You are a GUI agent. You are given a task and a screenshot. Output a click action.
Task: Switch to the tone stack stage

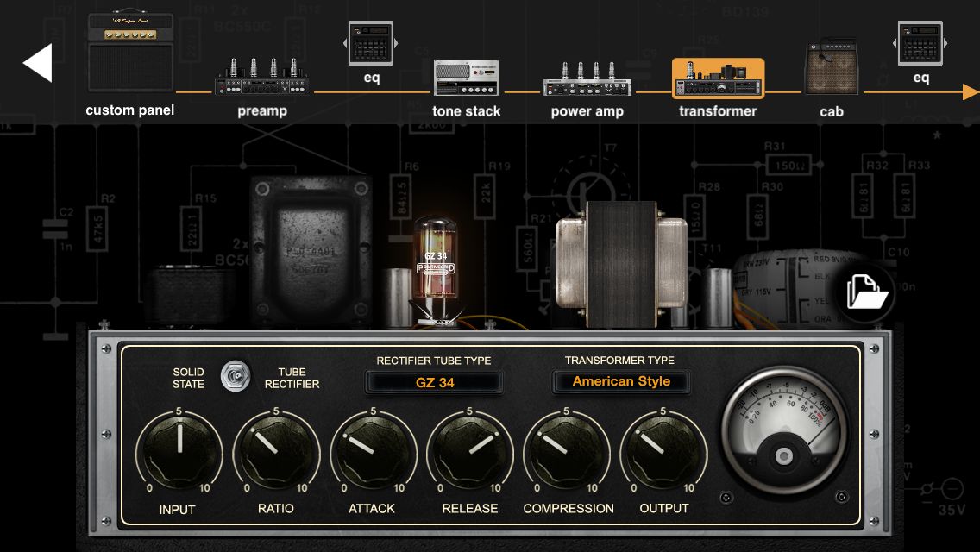(466, 78)
